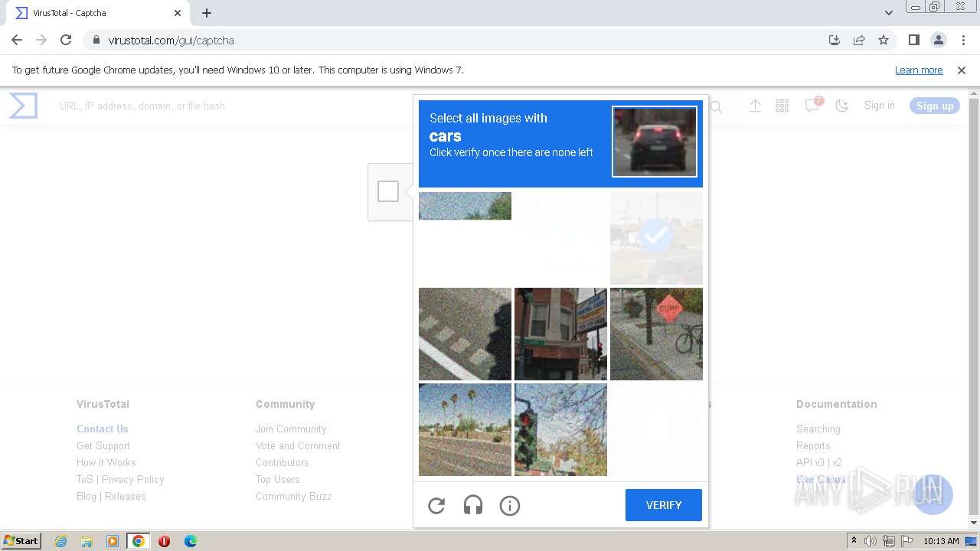Open the tab search dropdown arrow
980x551 pixels.
tap(888, 13)
